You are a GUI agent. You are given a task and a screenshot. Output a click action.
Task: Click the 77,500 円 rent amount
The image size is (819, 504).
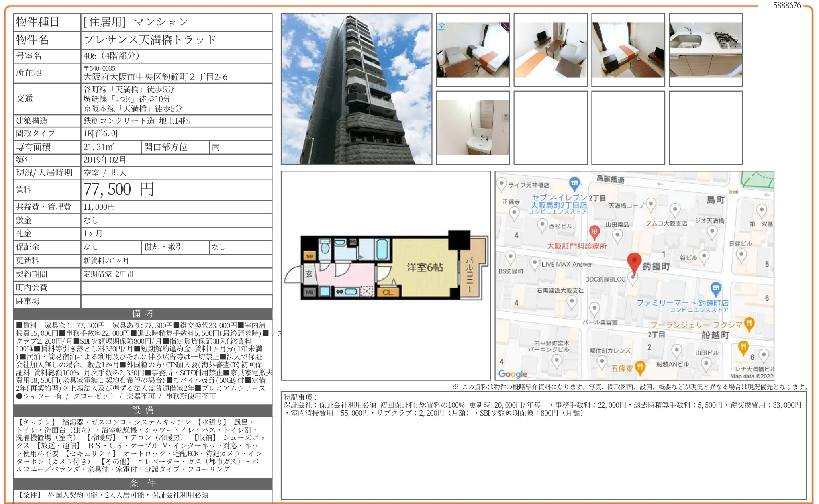[x=119, y=190]
